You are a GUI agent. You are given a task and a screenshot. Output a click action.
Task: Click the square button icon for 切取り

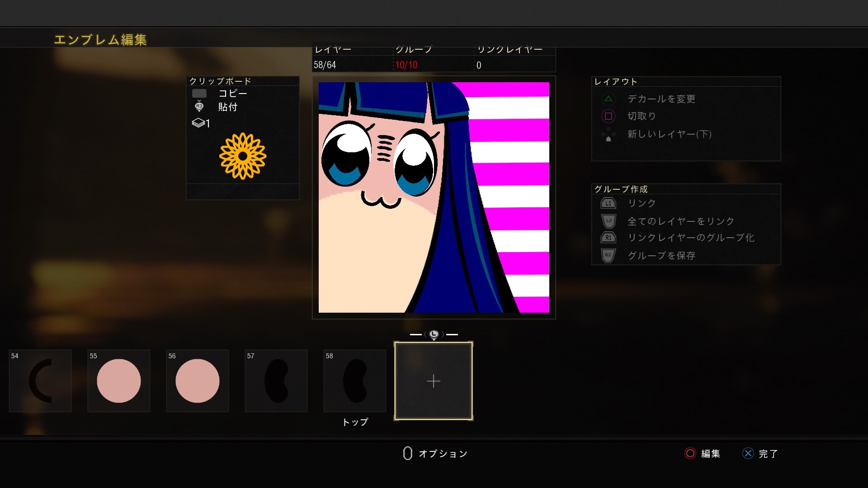[609, 116]
